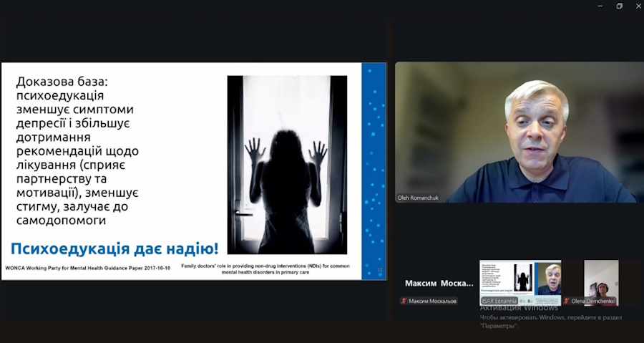
Task: Click the muted microphone icon for Максим Москальов
Action: [x=404, y=301]
